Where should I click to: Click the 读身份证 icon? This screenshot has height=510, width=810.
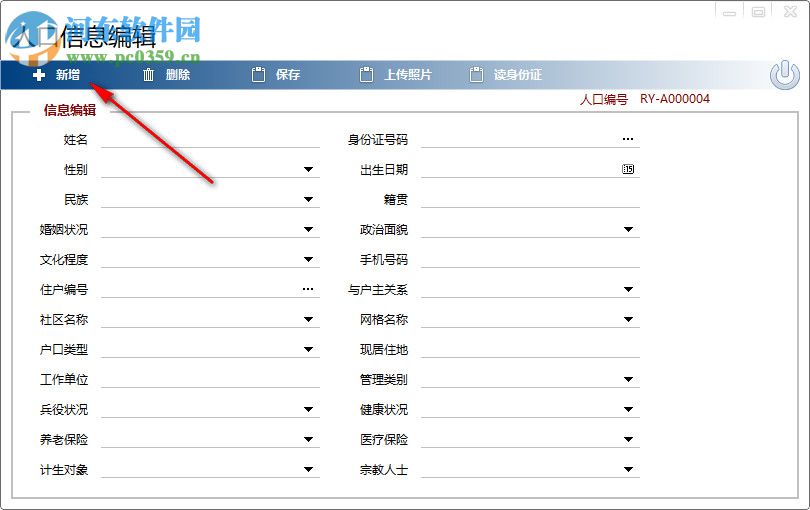pyautogui.click(x=476, y=75)
